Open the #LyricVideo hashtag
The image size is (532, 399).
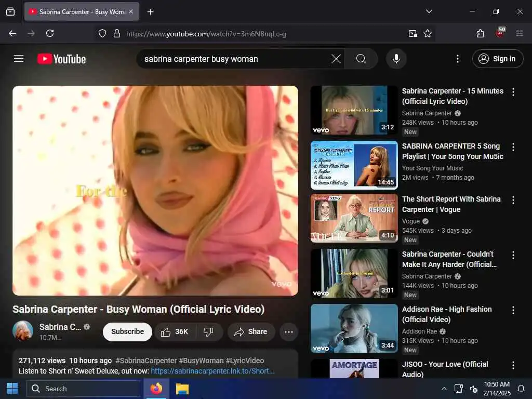pos(245,361)
